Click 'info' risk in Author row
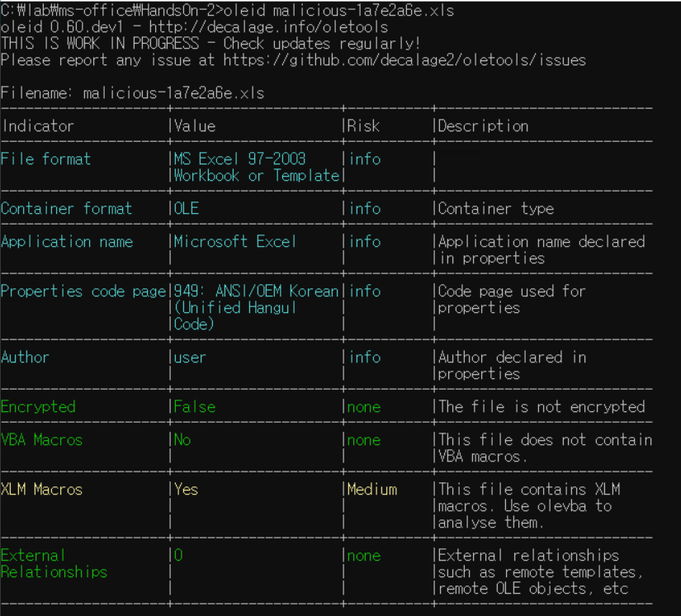 [x=365, y=357]
